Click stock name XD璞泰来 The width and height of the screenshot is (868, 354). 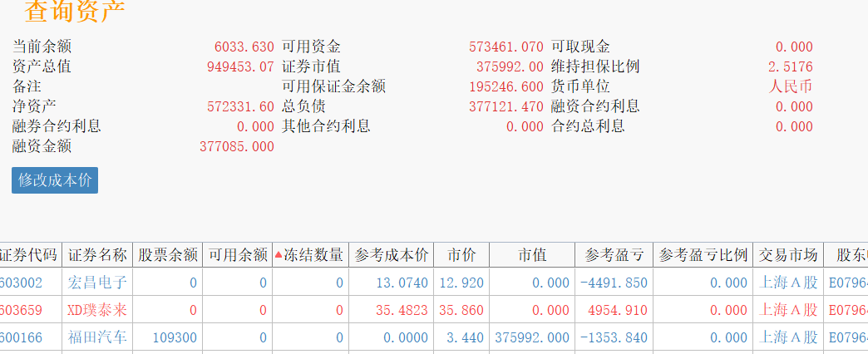coord(97,310)
